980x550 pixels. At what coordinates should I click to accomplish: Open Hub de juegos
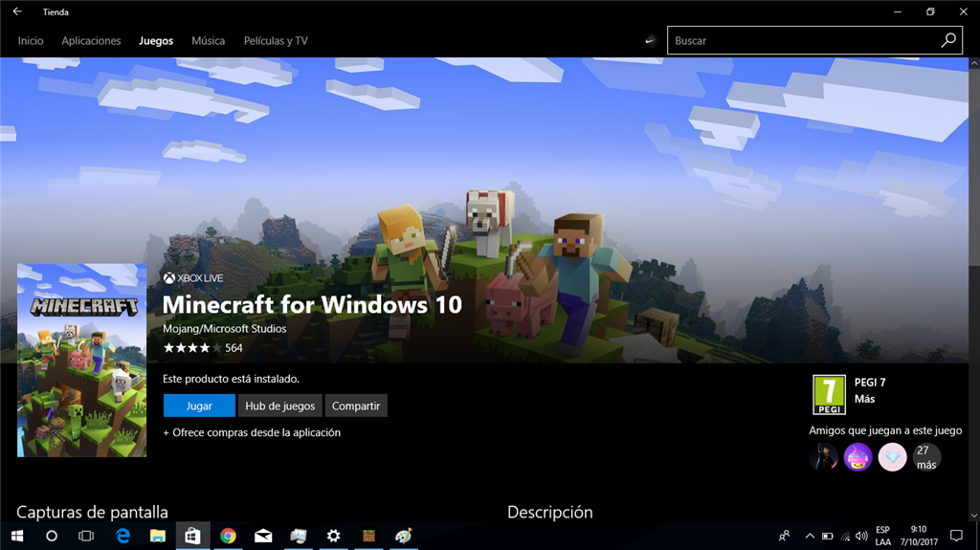tap(280, 406)
